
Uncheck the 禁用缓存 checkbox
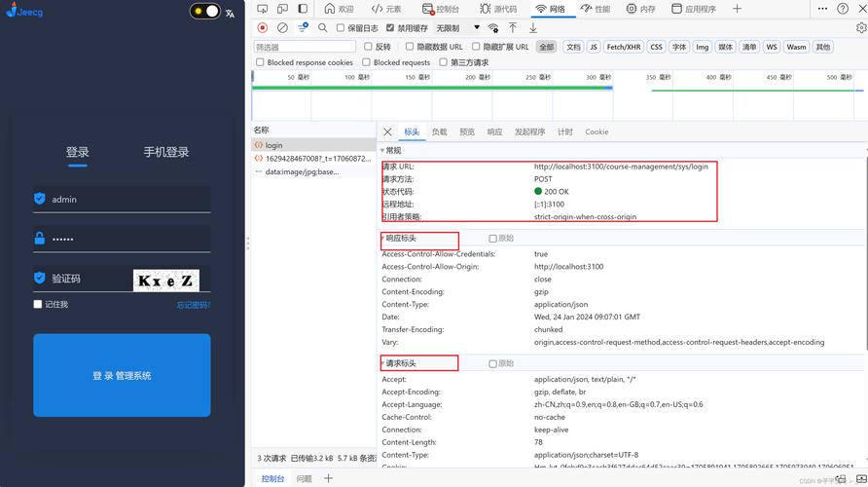pos(390,28)
